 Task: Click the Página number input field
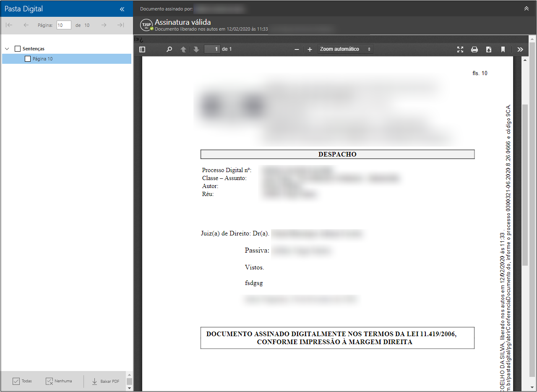(64, 25)
